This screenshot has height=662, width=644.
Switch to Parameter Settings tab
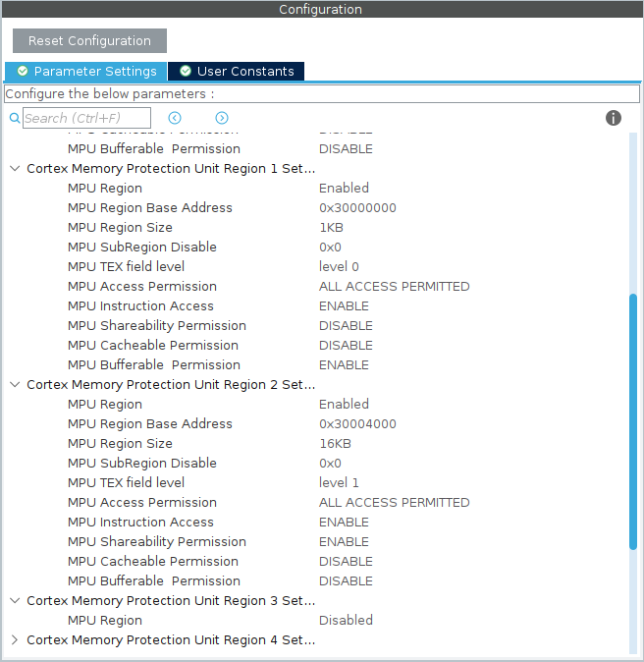(86, 72)
